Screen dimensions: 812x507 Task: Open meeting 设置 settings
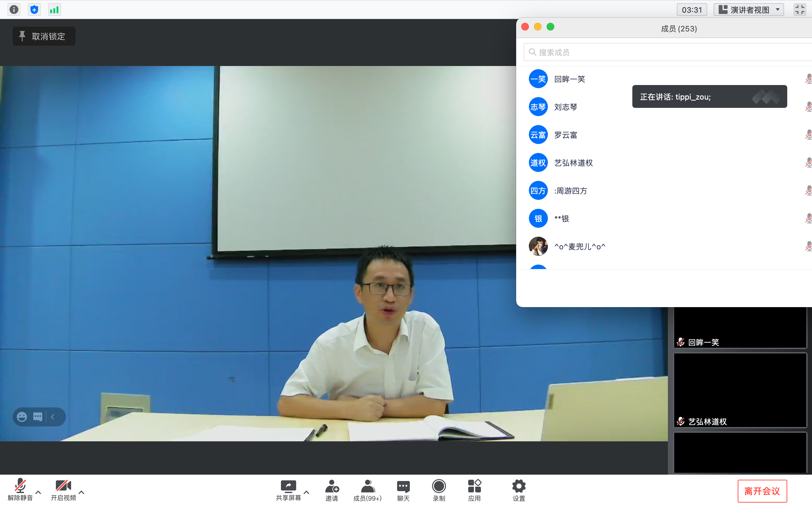[x=518, y=490]
